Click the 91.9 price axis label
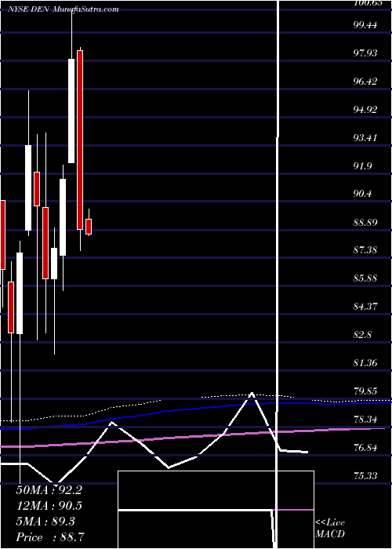Viewport: 392px width, 549px height. click(x=364, y=165)
